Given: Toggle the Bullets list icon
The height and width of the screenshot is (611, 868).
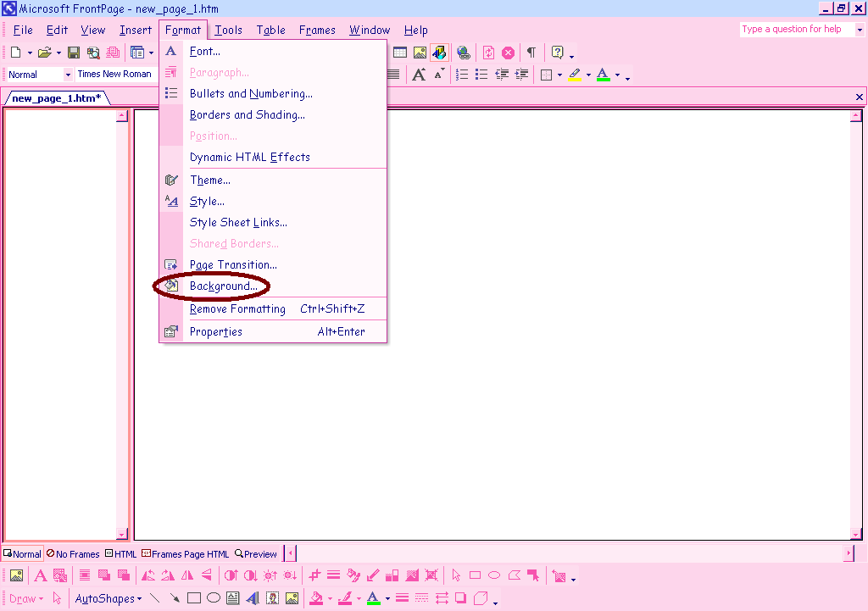Looking at the screenshot, I should [x=481, y=75].
